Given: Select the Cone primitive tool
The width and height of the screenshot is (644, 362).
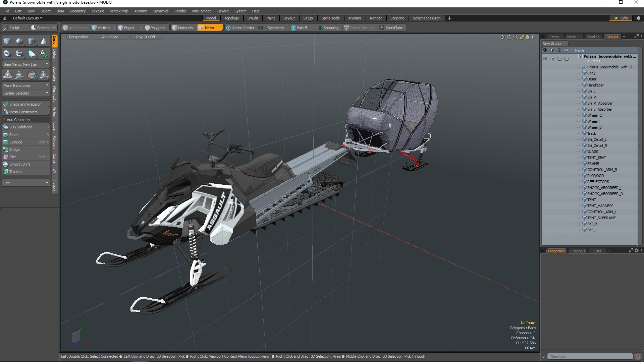Looking at the screenshot, I should [x=44, y=41].
